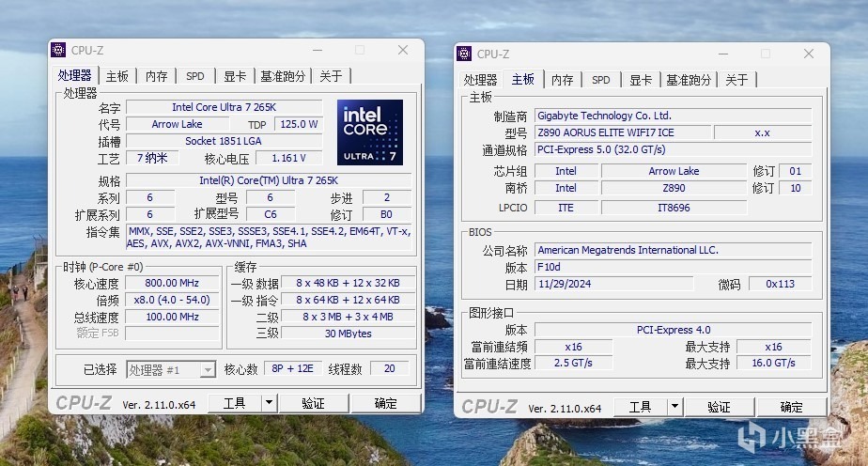The height and width of the screenshot is (466, 868).
Task: Click bus speed value 100.00 MHz
Action: coord(172,317)
